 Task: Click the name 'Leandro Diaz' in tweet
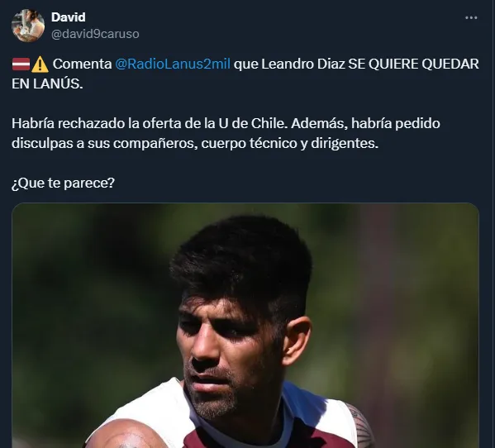(303, 64)
